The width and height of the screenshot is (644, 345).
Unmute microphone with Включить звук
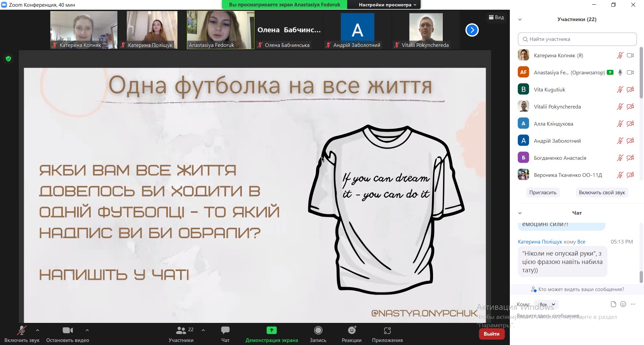(22, 331)
